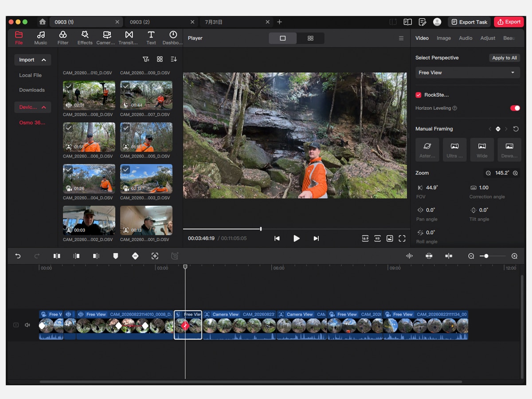Select Local File in sidebar
The image size is (532, 399).
(30, 75)
